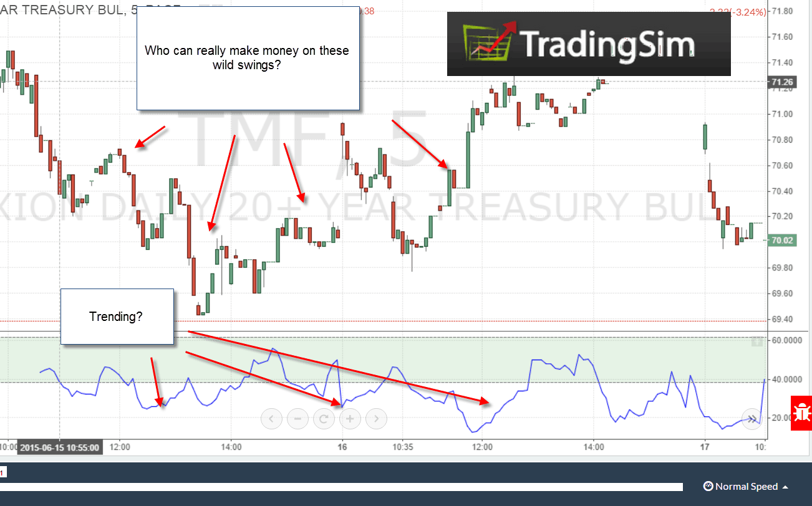
Task: Click the 69.40 price axis label
Action: pyautogui.click(x=782, y=319)
